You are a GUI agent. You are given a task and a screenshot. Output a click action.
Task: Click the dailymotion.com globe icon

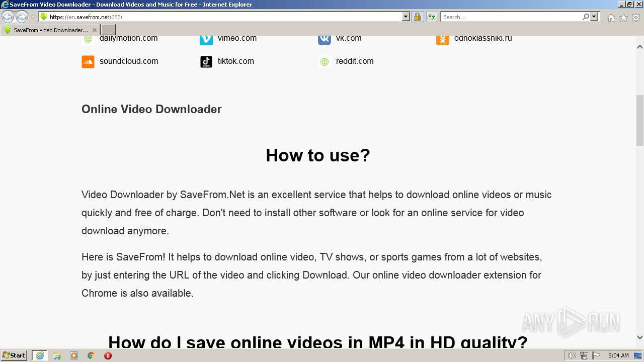point(88,39)
